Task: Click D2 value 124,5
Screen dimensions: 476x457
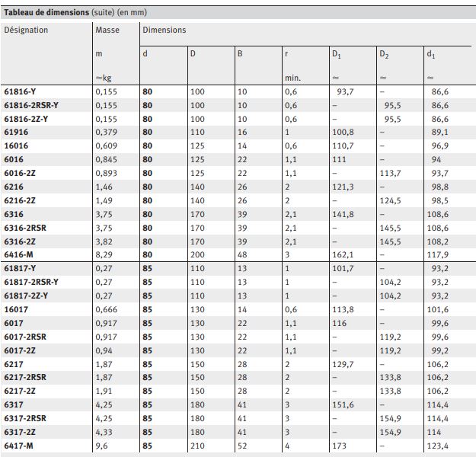Action: click(x=391, y=200)
